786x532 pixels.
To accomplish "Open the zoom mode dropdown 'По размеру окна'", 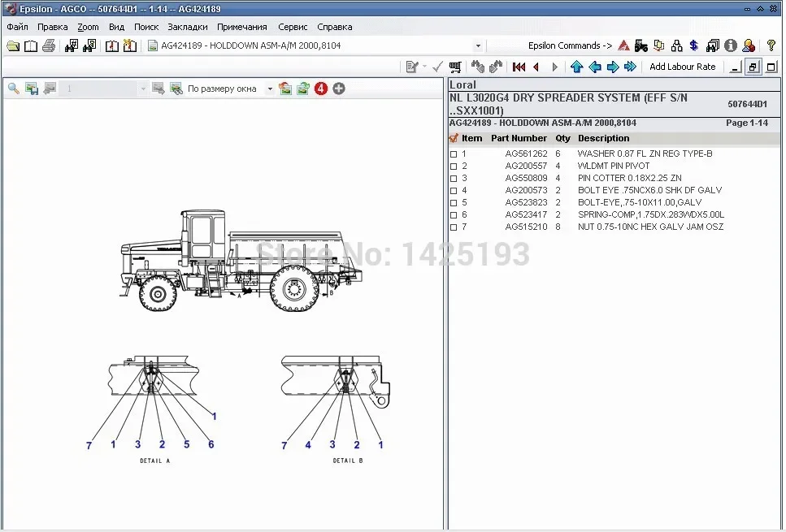I will click(269, 89).
